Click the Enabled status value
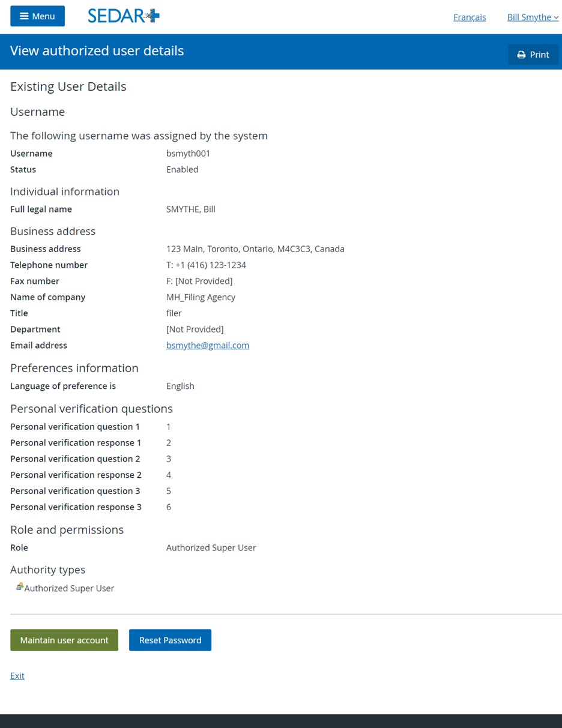 pyautogui.click(x=182, y=169)
